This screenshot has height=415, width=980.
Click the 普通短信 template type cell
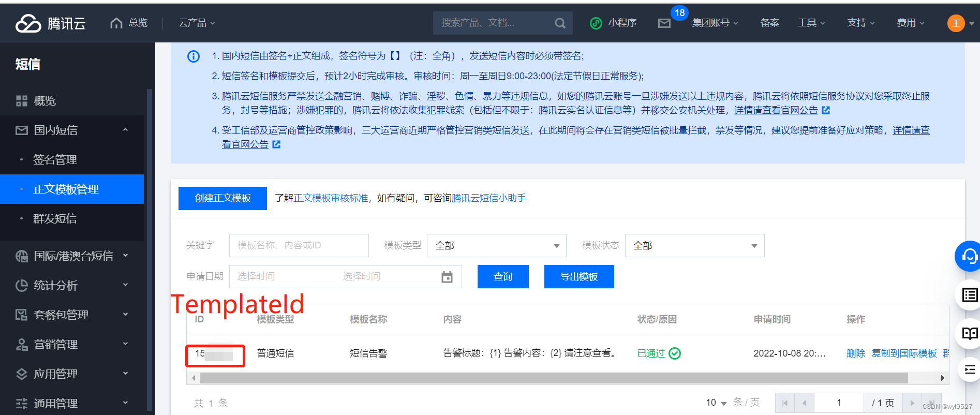(x=276, y=353)
